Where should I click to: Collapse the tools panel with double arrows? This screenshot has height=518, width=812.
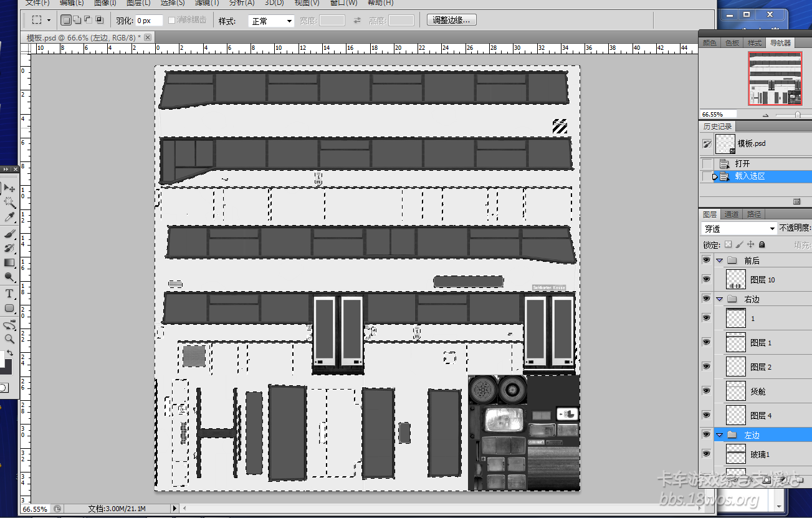click(x=6, y=170)
